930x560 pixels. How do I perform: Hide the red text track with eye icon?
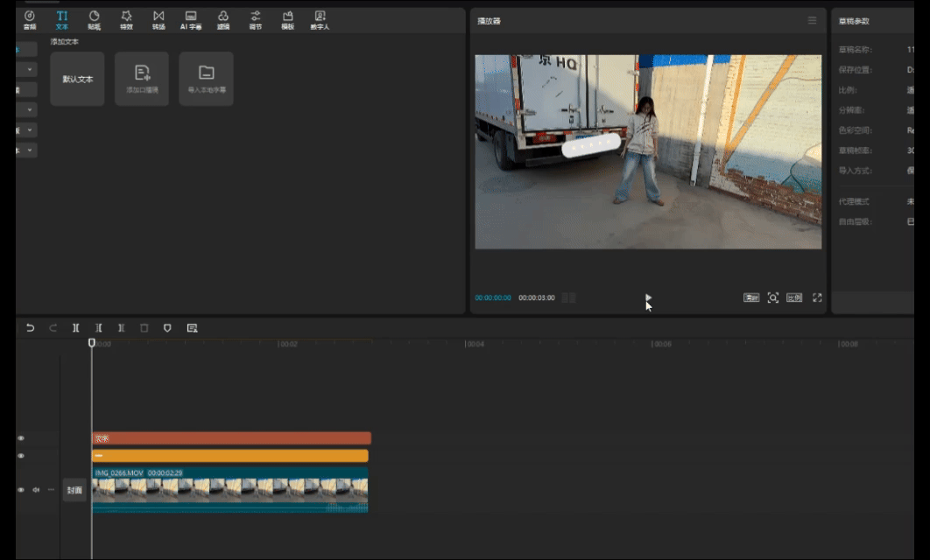coord(21,438)
